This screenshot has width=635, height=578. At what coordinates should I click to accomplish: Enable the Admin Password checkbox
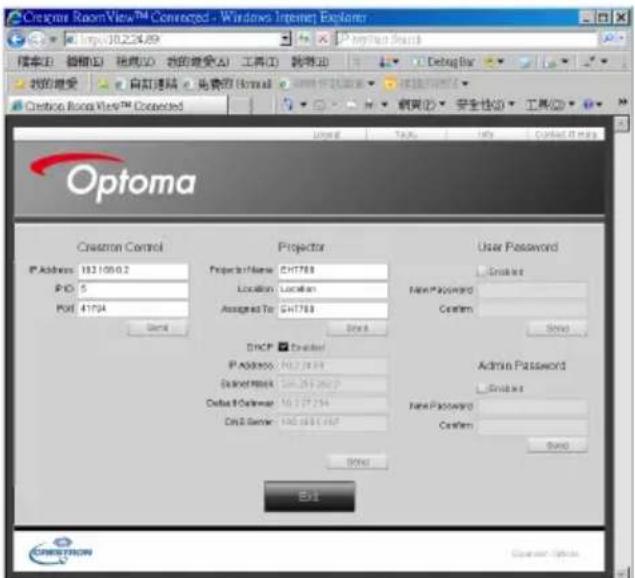click(x=482, y=388)
